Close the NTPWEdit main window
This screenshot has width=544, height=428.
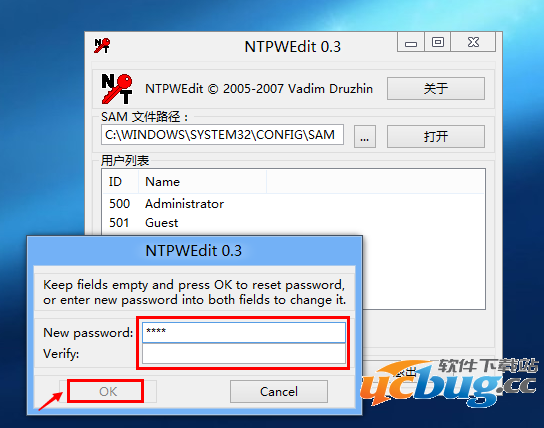(473, 42)
